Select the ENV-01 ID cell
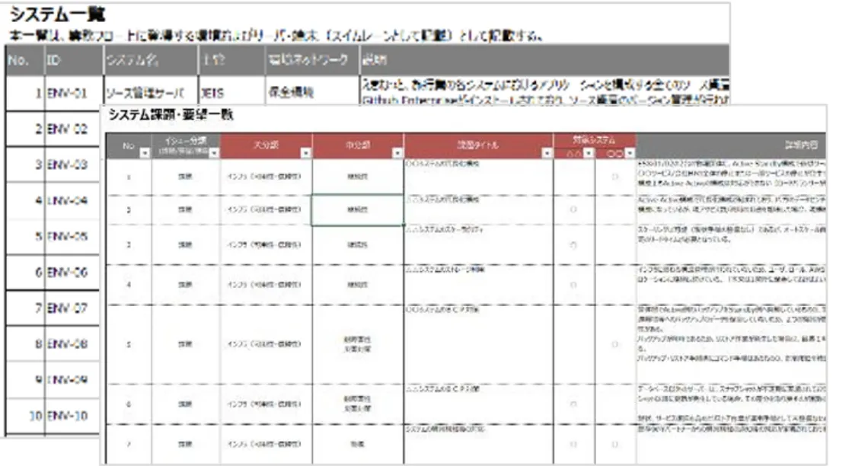 coord(74,93)
